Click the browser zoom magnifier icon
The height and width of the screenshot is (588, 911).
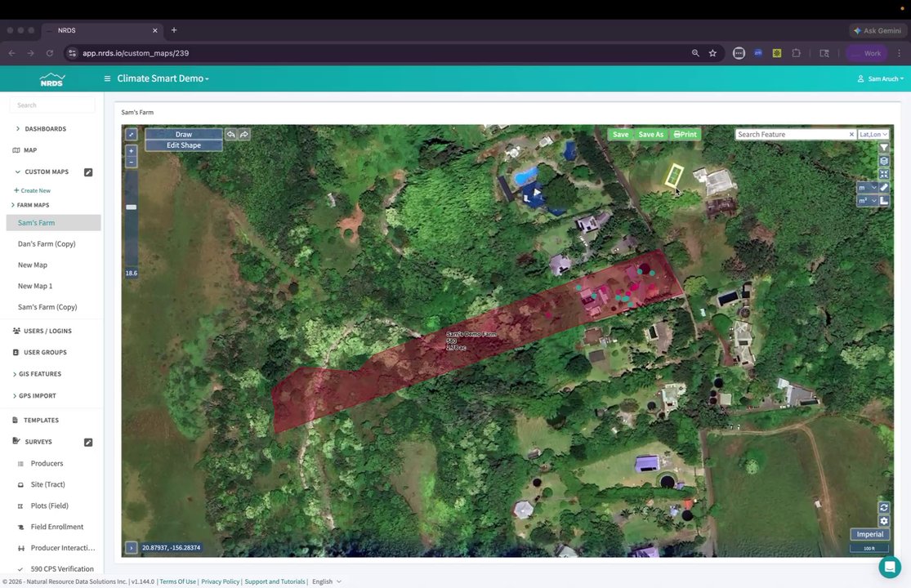pos(695,53)
